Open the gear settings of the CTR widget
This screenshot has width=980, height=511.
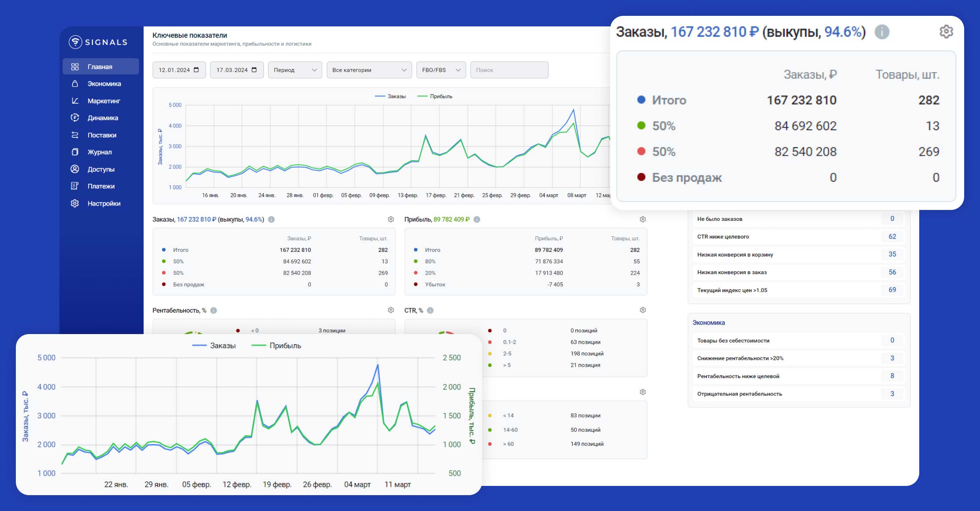pos(643,310)
